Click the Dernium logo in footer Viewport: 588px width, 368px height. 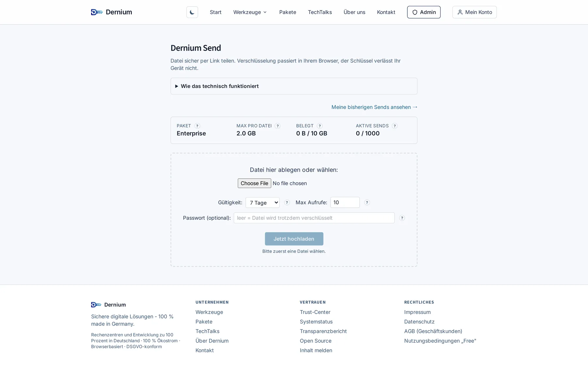[x=108, y=305]
